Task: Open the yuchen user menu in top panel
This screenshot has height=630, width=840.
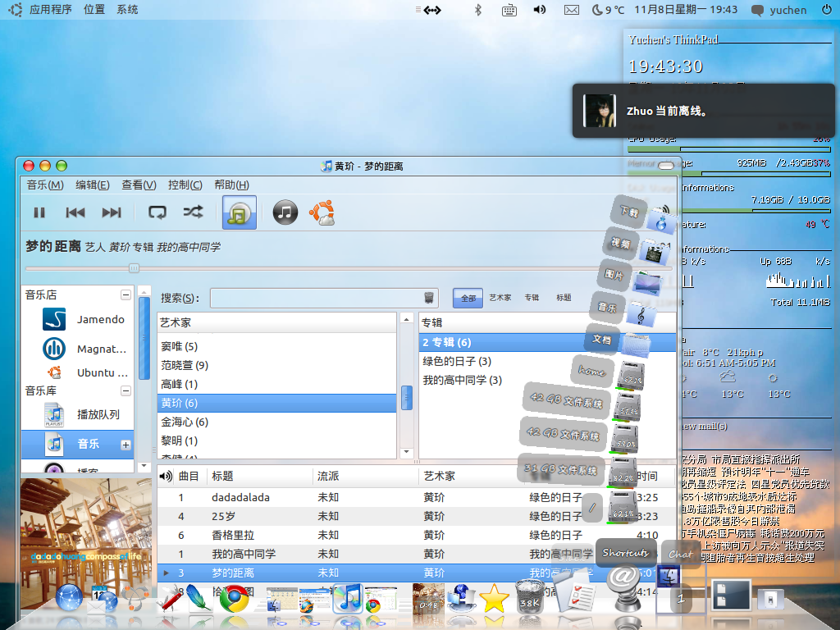Action: coord(779,10)
